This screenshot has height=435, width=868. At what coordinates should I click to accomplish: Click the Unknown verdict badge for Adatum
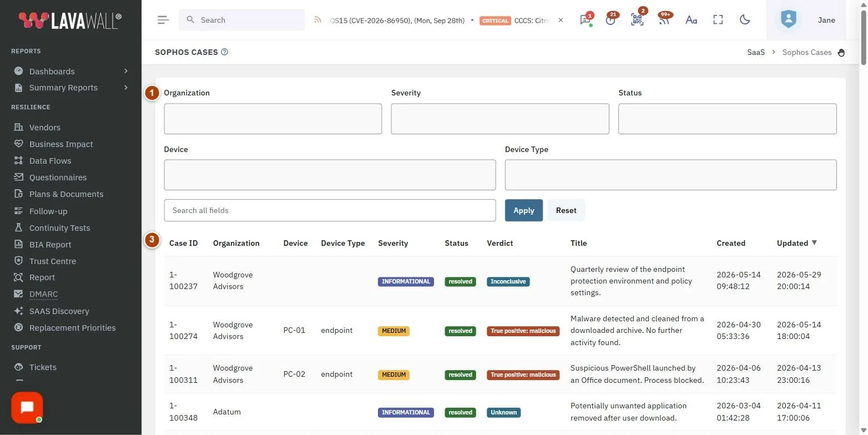(x=503, y=412)
